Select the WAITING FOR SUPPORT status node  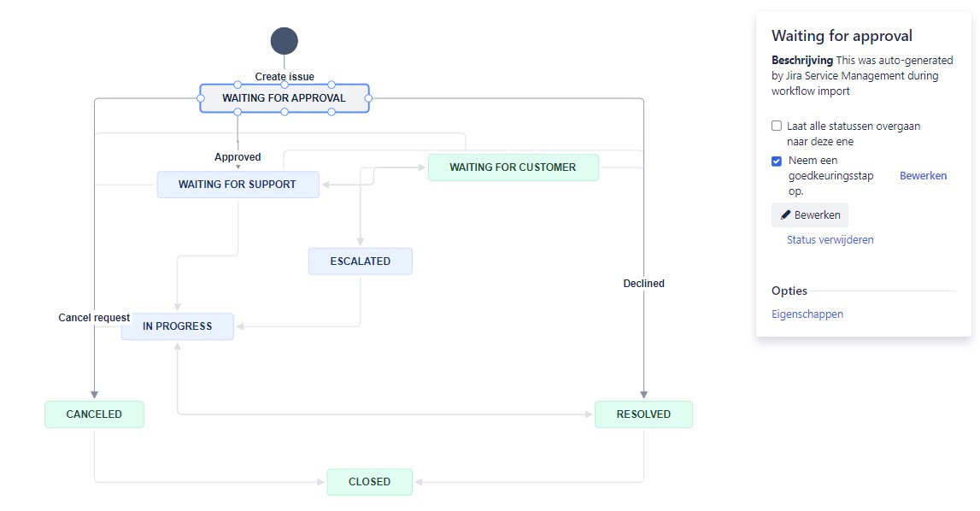(x=238, y=185)
